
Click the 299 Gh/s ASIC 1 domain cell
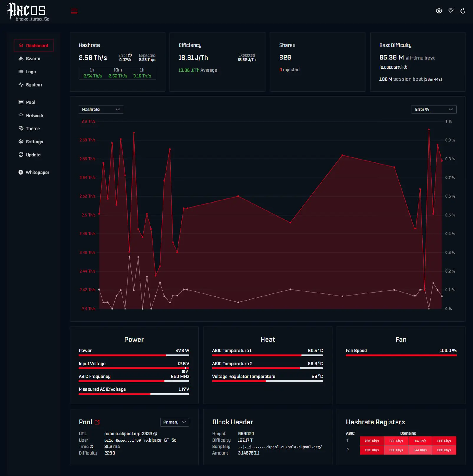(x=372, y=441)
